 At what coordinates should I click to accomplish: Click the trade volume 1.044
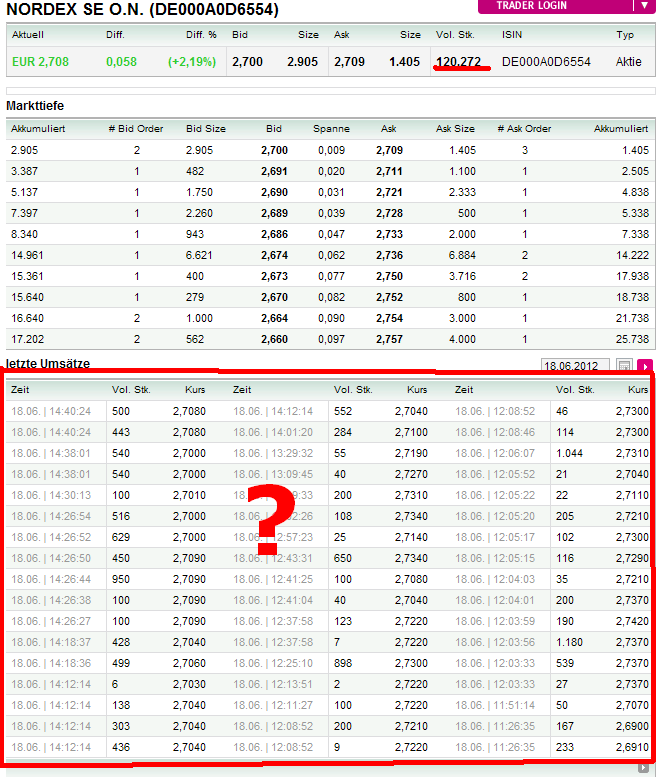(569, 453)
